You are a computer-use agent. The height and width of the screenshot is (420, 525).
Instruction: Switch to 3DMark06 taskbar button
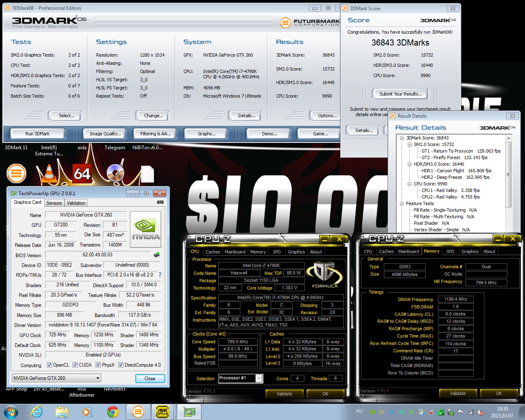point(138,412)
